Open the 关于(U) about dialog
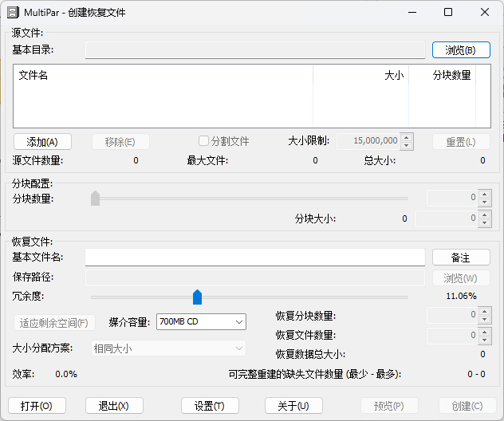The height and width of the screenshot is (421, 504). [x=293, y=406]
